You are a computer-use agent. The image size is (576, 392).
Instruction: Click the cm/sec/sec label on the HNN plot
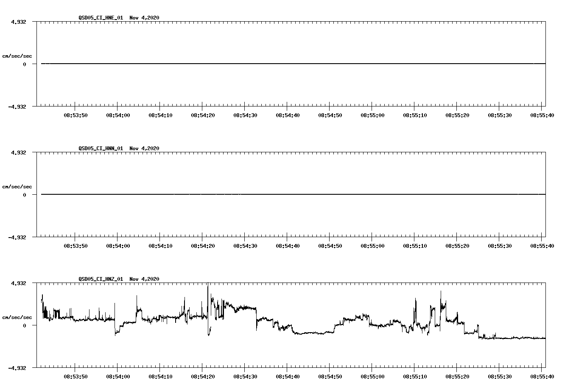coord(18,186)
